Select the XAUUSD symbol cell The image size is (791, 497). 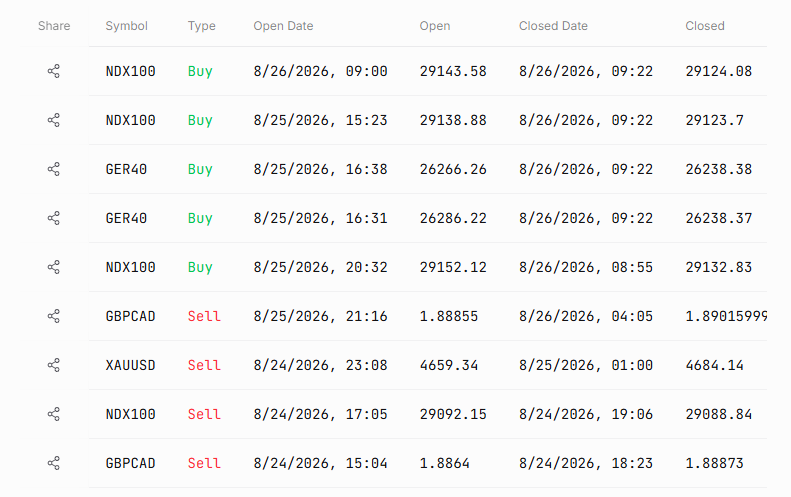tap(130, 365)
